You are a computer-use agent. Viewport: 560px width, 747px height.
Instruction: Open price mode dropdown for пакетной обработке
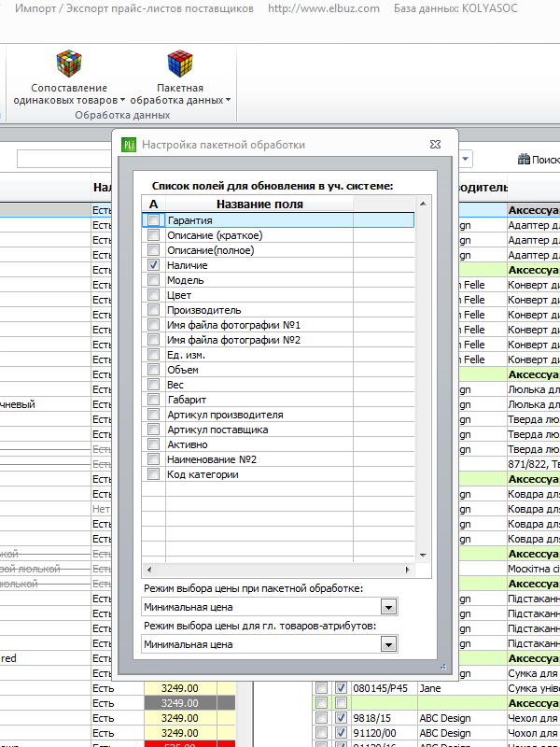[x=389, y=608]
